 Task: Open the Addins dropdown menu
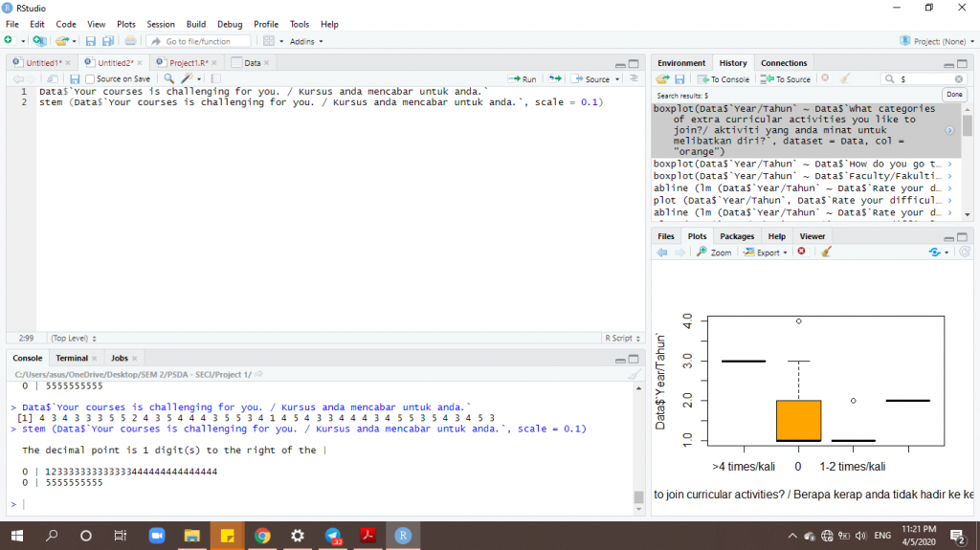coord(306,41)
